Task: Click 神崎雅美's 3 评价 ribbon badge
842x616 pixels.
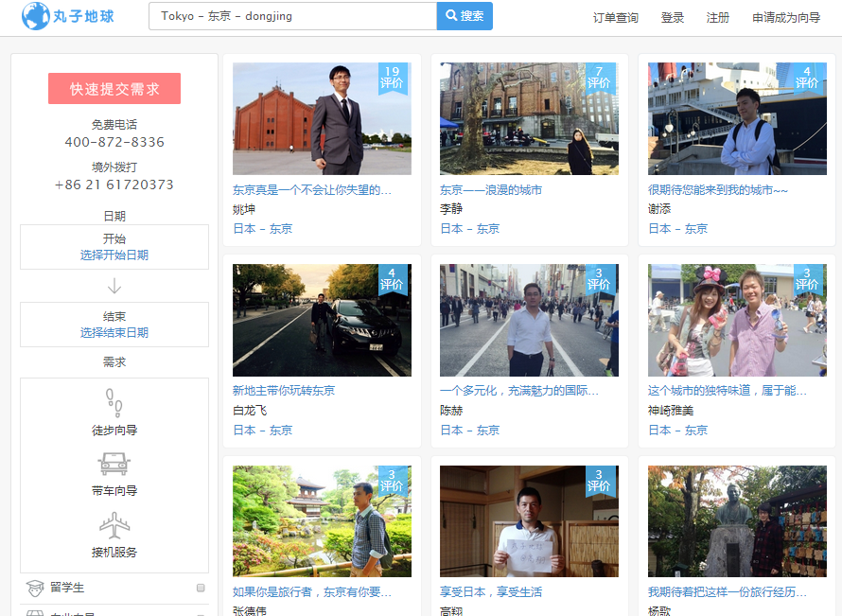Action: click(807, 279)
